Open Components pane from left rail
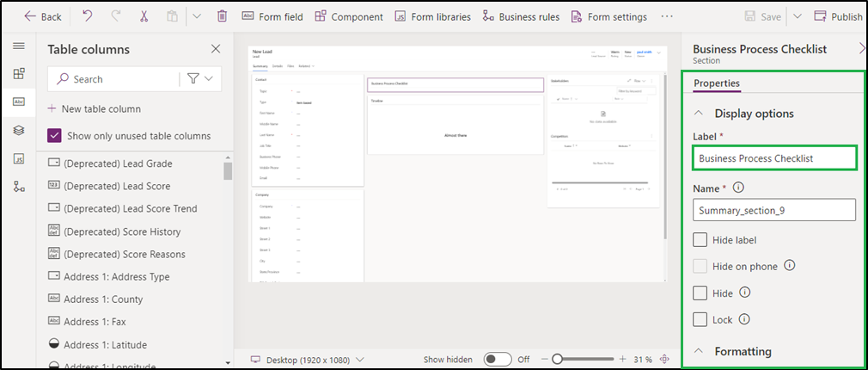 point(18,74)
